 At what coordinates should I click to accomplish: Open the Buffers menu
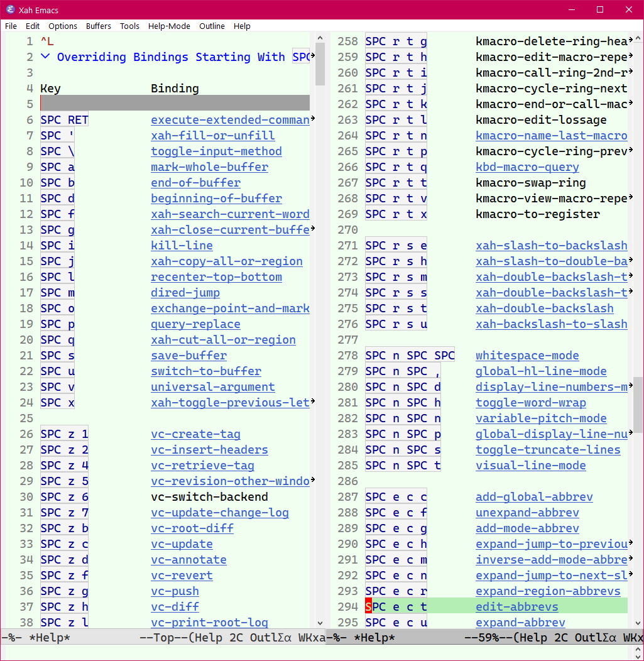[99, 26]
